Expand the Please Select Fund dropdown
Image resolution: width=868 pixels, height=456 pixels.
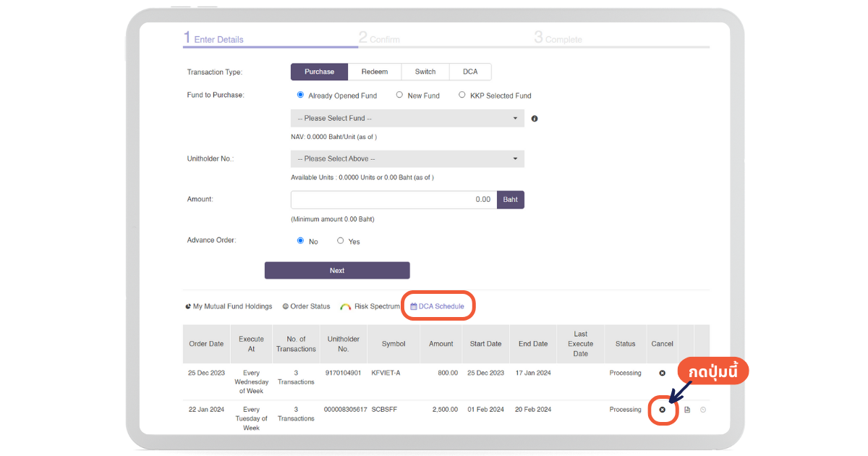[407, 118]
